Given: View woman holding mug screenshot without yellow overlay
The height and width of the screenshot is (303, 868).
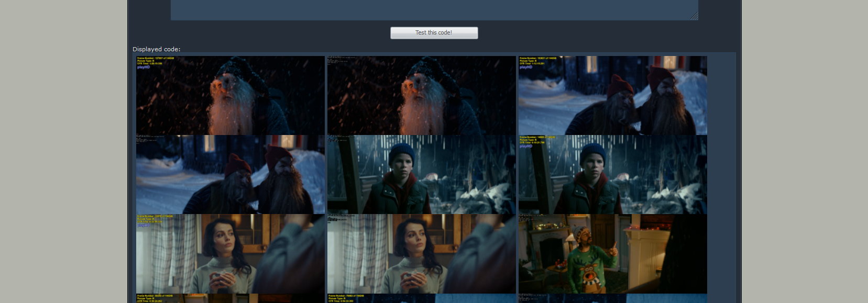Looking at the screenshot, I should pos(421,254).
